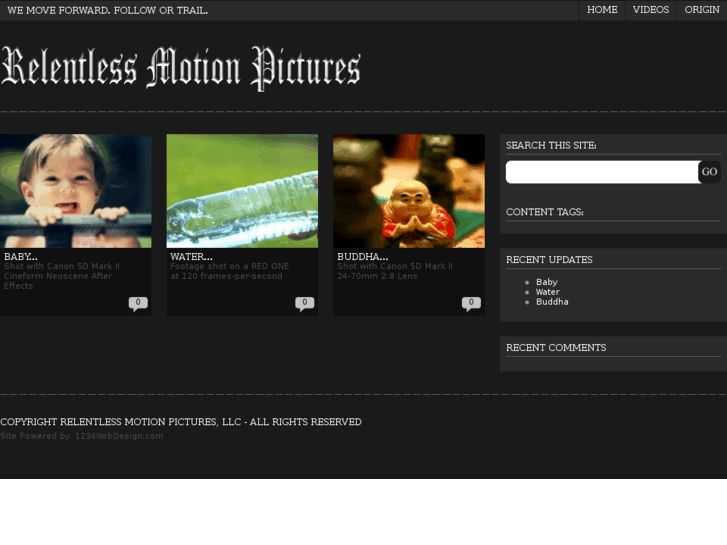Screen dimensions: 727x545
Task: Click the RECENT COMMENTS heading
Action: [x=556, y=348]
